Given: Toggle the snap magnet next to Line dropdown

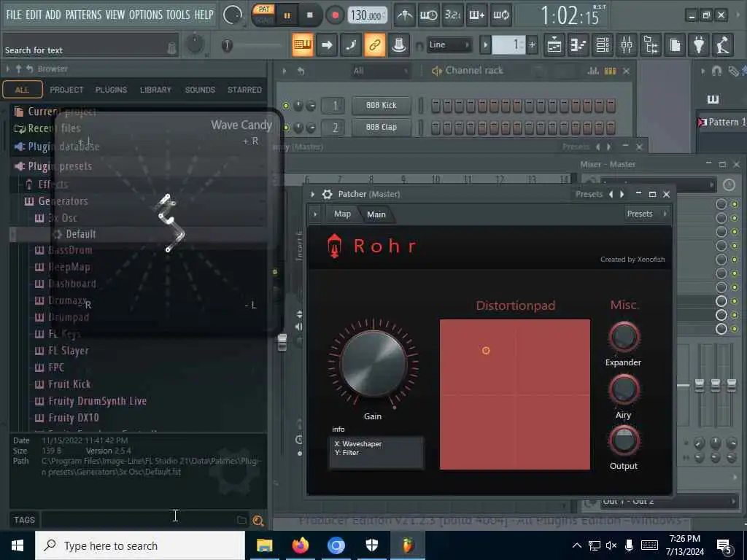Looking at the screenshot, I should point(419,46).
